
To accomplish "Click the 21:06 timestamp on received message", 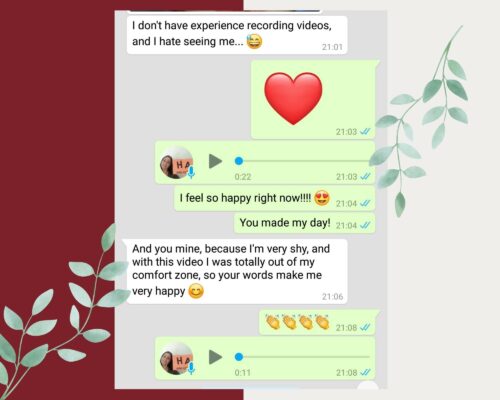I will click(x=332, y=296).
